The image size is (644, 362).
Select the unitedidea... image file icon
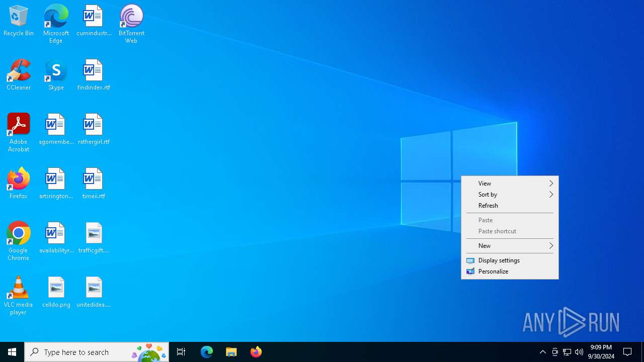[x=94, y=293]
